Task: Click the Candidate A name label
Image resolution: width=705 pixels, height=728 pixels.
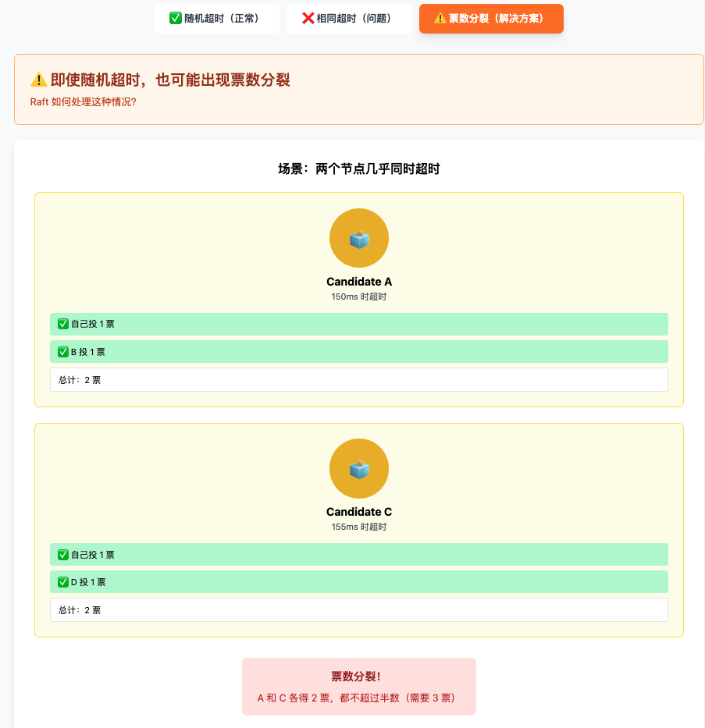Action: tap(359, 282)
